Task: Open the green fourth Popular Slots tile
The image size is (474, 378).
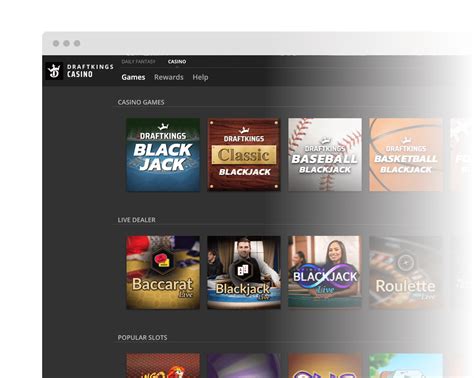Action: click(x=406, y=366)
